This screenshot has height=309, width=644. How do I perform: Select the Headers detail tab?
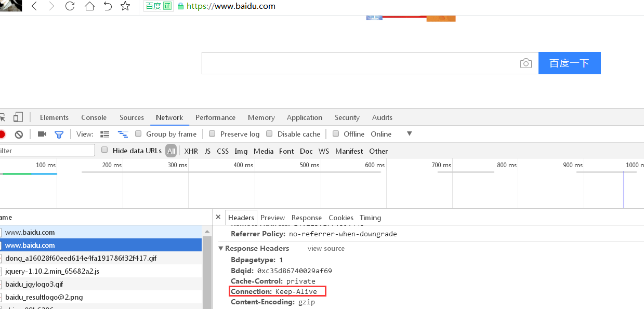tap(241, 218)
